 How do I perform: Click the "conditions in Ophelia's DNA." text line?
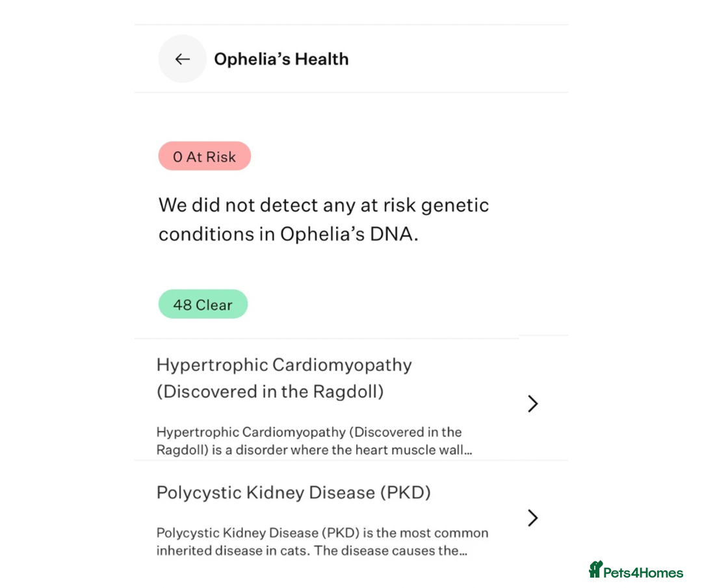[x=288, y=235]
